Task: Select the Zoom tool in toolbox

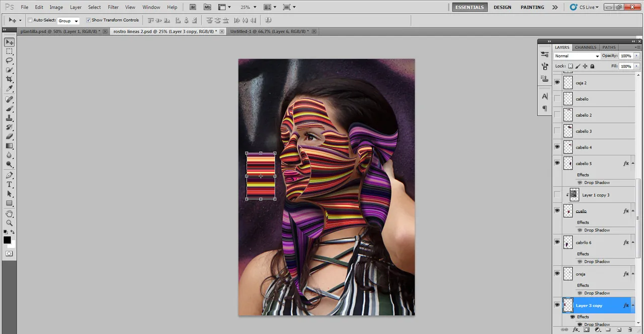Action: coord(9,223)
